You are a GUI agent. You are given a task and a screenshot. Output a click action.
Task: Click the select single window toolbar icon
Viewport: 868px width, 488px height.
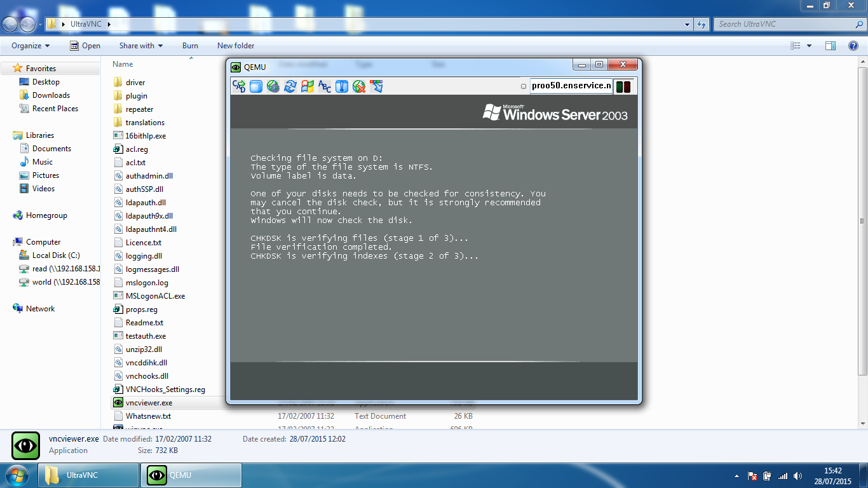[376, 86]
